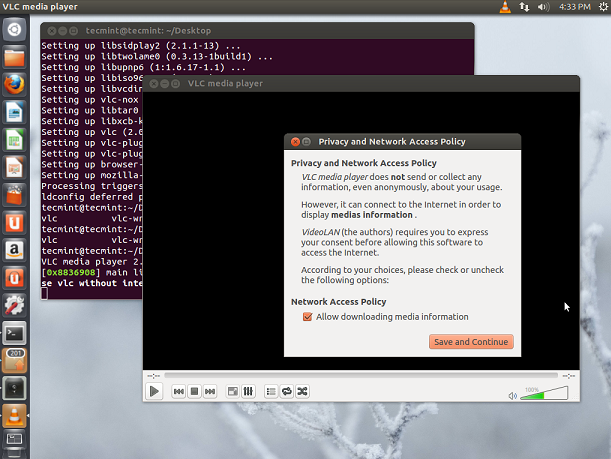Open the VLC cone tray icon
Image resolution: width=611 pixels, height=459 pixels.
point(505,8)
